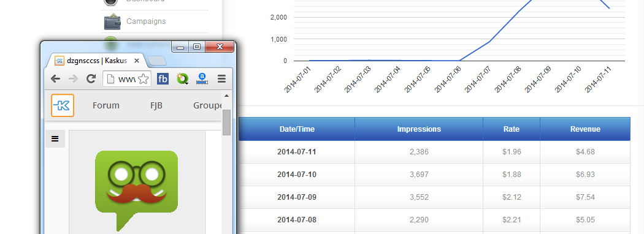This screenshot has width=644, height=234.
Task: Open the fb extension icon
Action: pyautogui.click(x=163, y=79)
